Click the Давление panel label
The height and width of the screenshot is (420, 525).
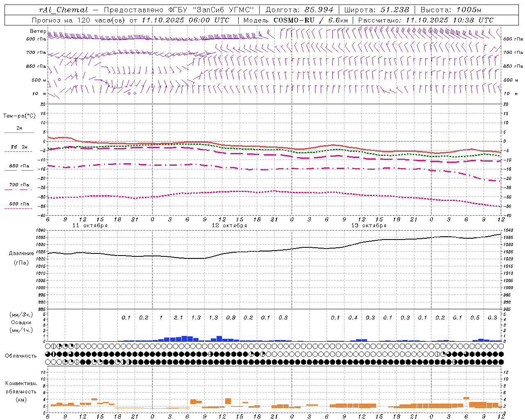(x=21, y=253)
